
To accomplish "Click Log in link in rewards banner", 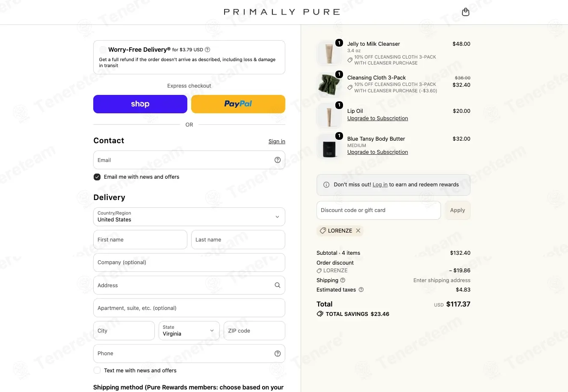I will 380,185.
